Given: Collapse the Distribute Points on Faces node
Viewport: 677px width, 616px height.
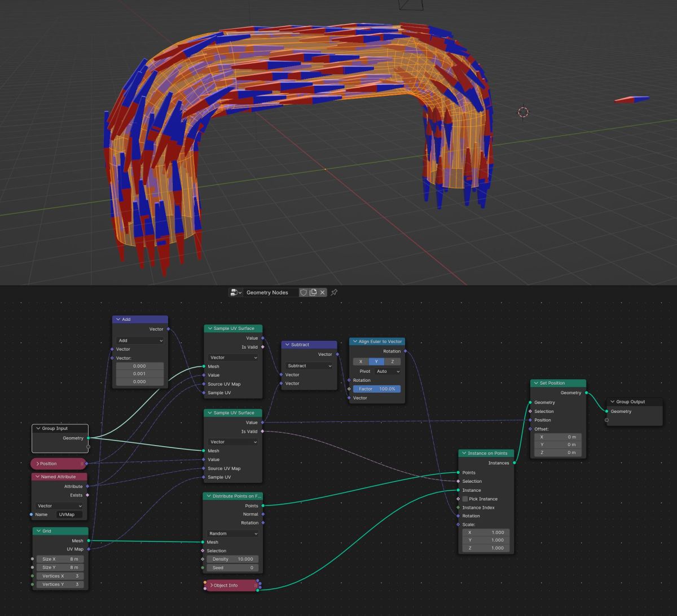Looking at the screenshot, I should pos(209,496).
